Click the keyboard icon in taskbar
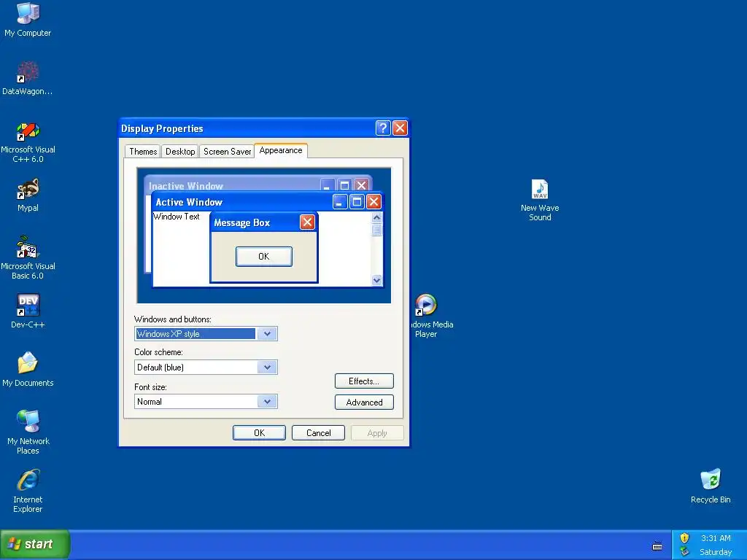 coord(657,546)
